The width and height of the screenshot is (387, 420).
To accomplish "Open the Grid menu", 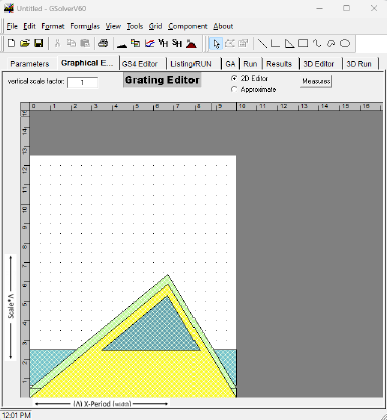I will pyautogui.click(x=155, y=26).
